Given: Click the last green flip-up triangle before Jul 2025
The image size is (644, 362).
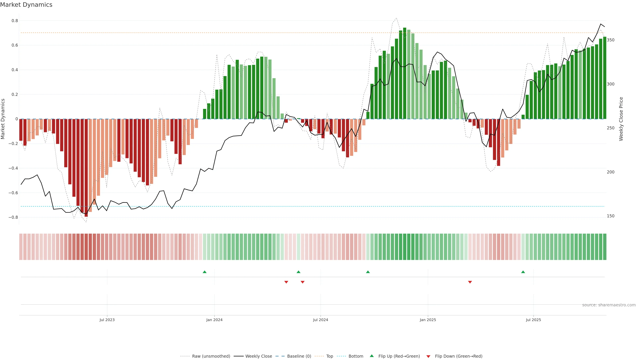Looking at the screenshot, I should pyautogui.click(x=523, y=272).
